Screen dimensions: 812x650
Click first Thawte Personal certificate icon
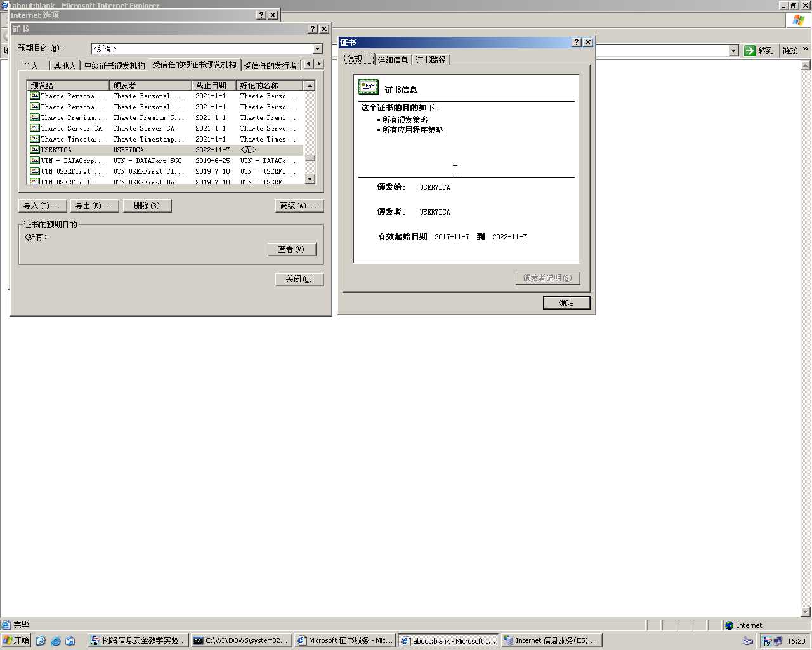pos(34,96)
